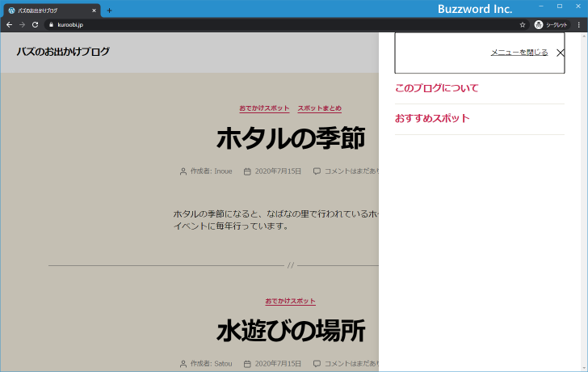
Task: Open the このブログについて menu item
Action: (436, 88)
